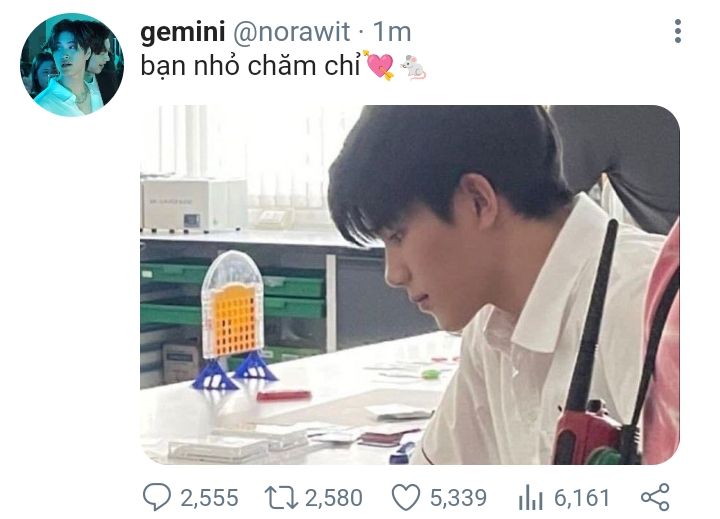Like the tweet with the heart icon

tap(406, 497)
